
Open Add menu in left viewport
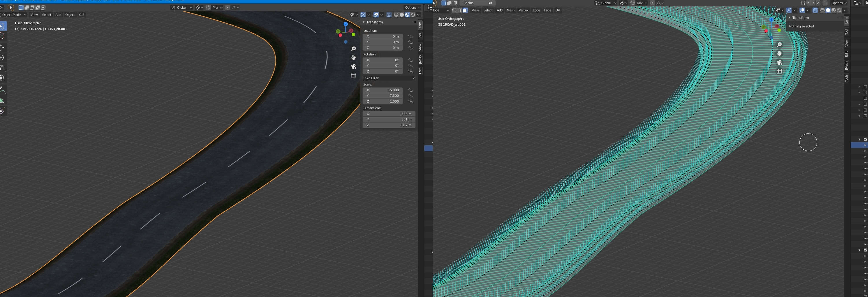pos(58,15)
